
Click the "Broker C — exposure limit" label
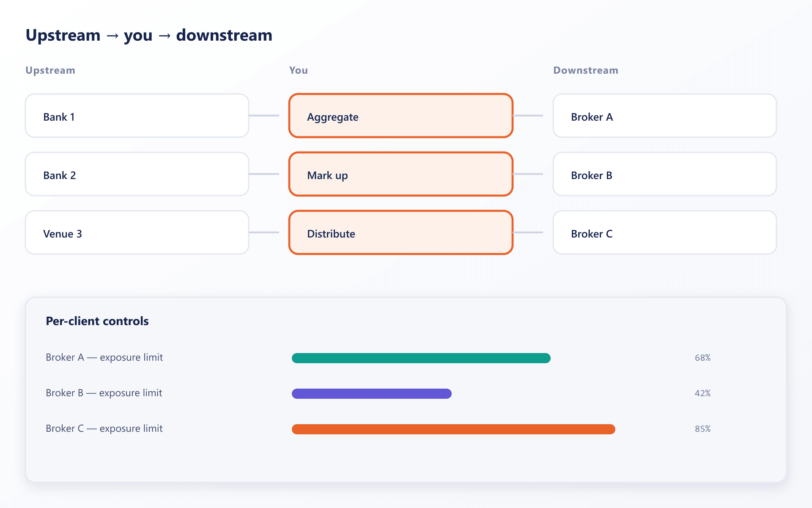point(104,428)
